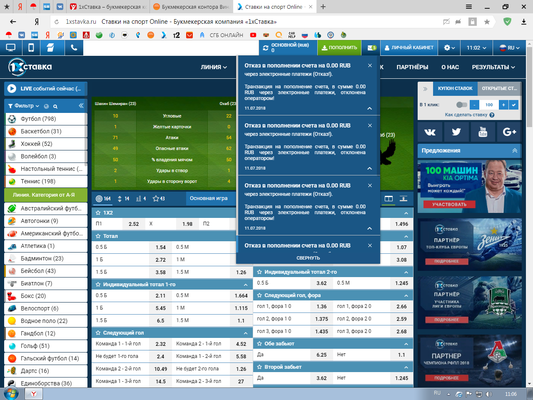Switch to 1хСтавка букмекерская browser tab
533x400 pixels.
(109, 7)
